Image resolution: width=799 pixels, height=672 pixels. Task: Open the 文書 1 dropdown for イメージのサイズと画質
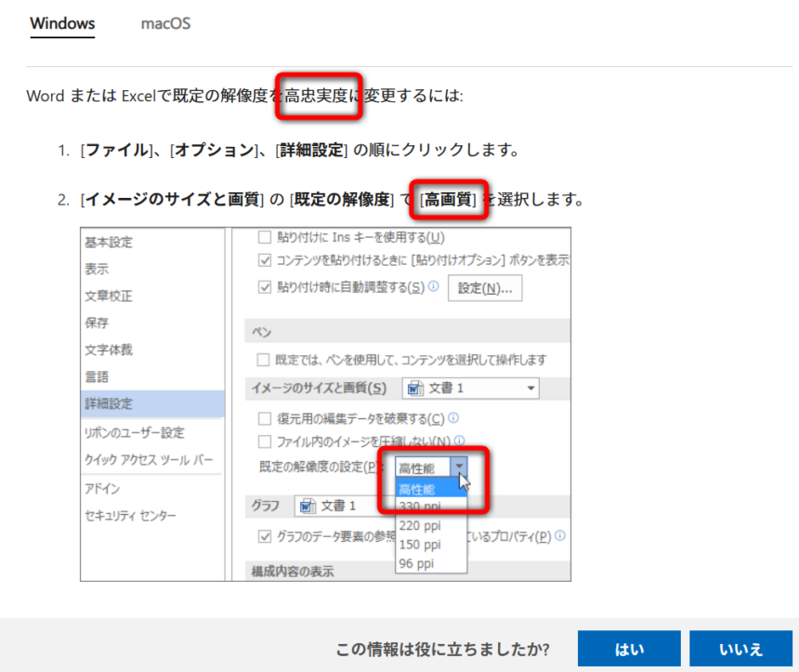(x=530, y=389)
